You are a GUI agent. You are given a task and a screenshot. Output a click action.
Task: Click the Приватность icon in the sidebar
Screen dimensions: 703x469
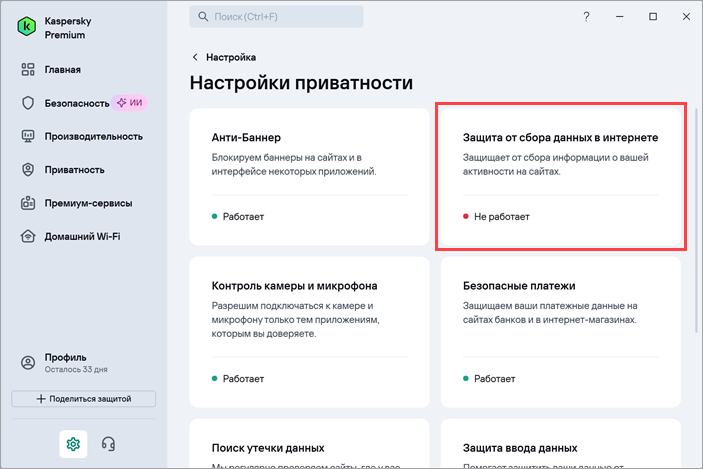[28, 169]
